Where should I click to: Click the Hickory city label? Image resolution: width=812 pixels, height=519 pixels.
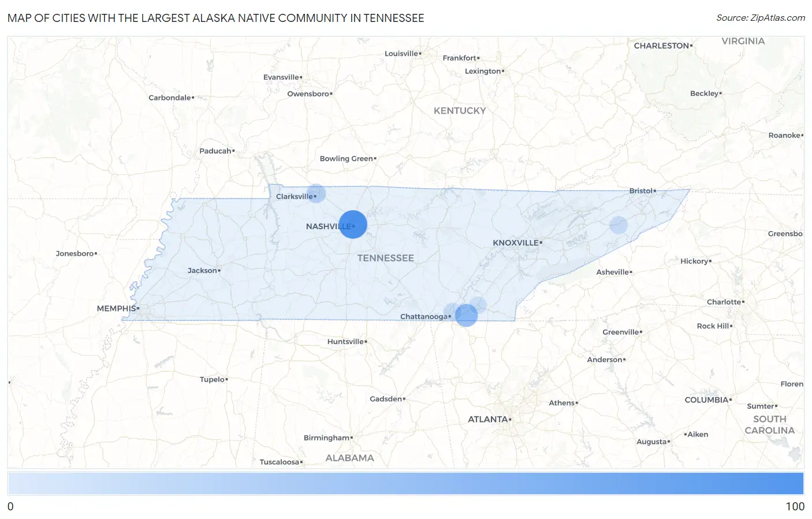click(694, 262)
